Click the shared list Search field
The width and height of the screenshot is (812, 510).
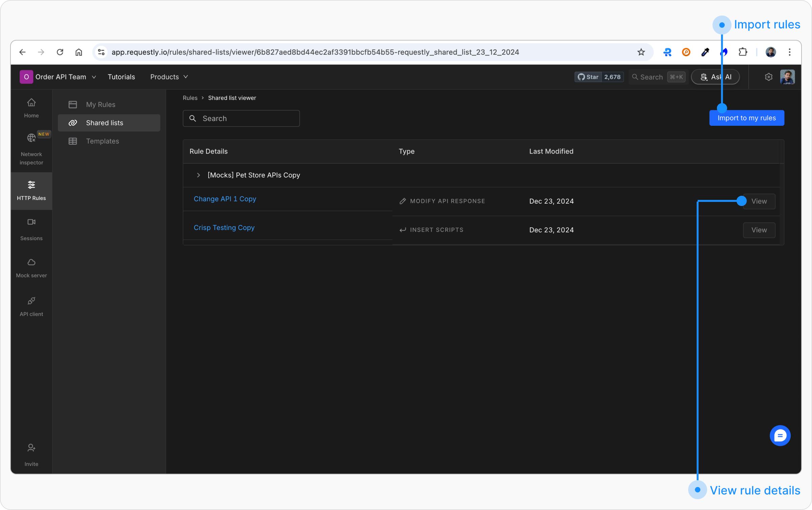(x=241, y=118)
